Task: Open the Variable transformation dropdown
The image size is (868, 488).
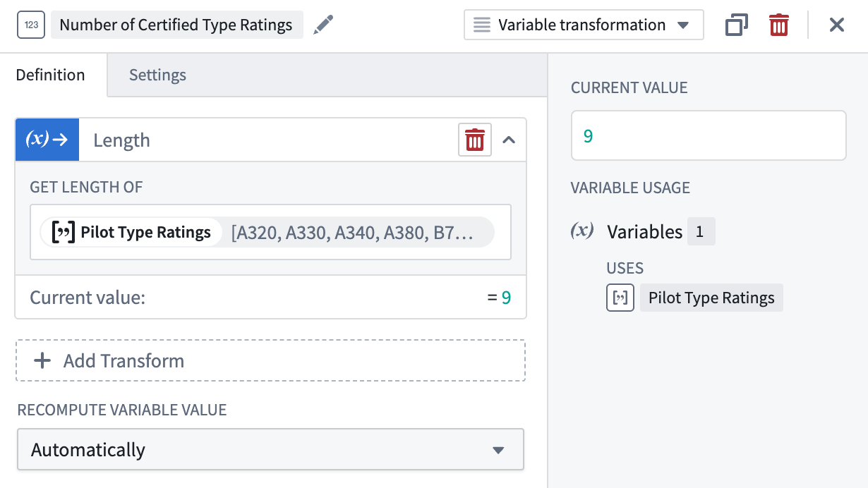Action: [x=583, y=25]
